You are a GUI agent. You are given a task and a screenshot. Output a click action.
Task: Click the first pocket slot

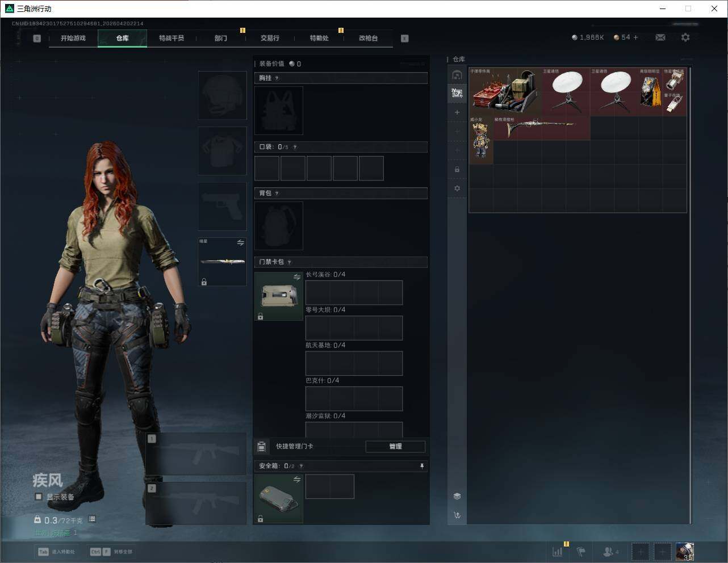[267, 169]
